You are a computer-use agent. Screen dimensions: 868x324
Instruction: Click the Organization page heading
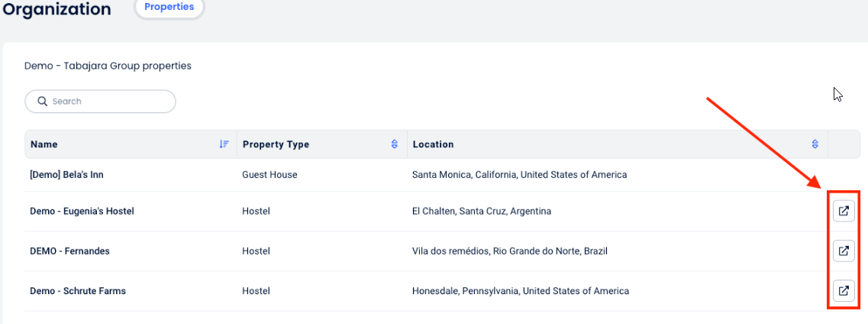(57, 9)
